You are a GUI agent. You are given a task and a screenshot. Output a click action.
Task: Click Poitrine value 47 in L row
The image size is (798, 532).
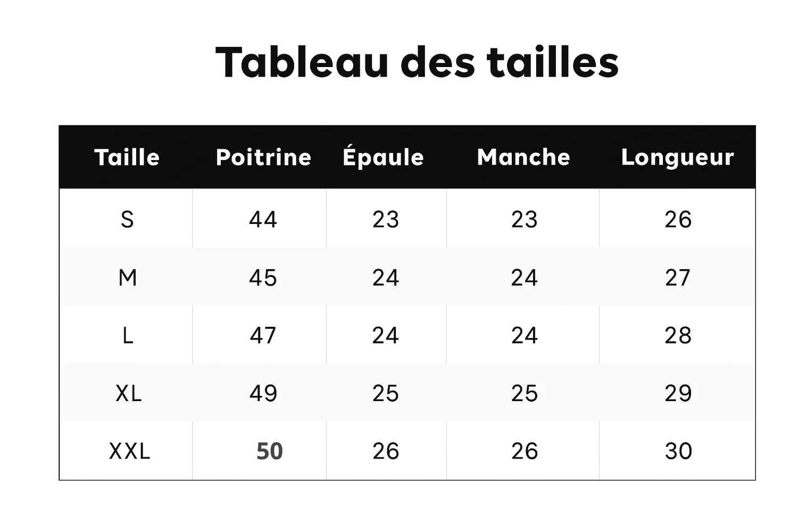(x=263, y=336)
